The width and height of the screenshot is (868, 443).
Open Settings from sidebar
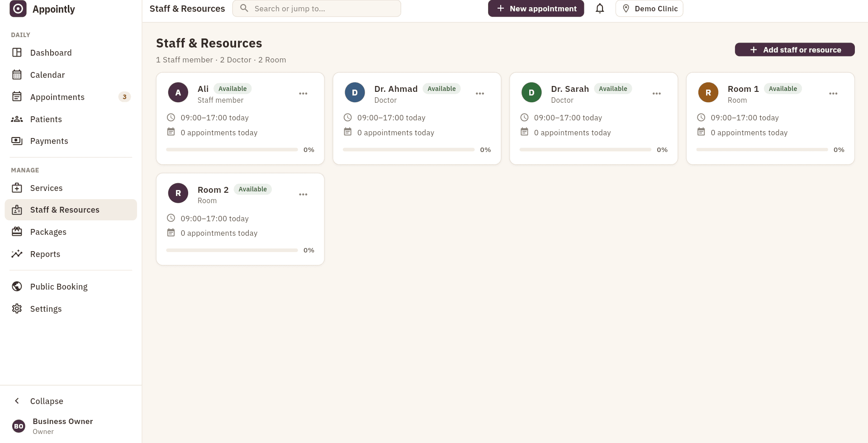tap(71, 309)
